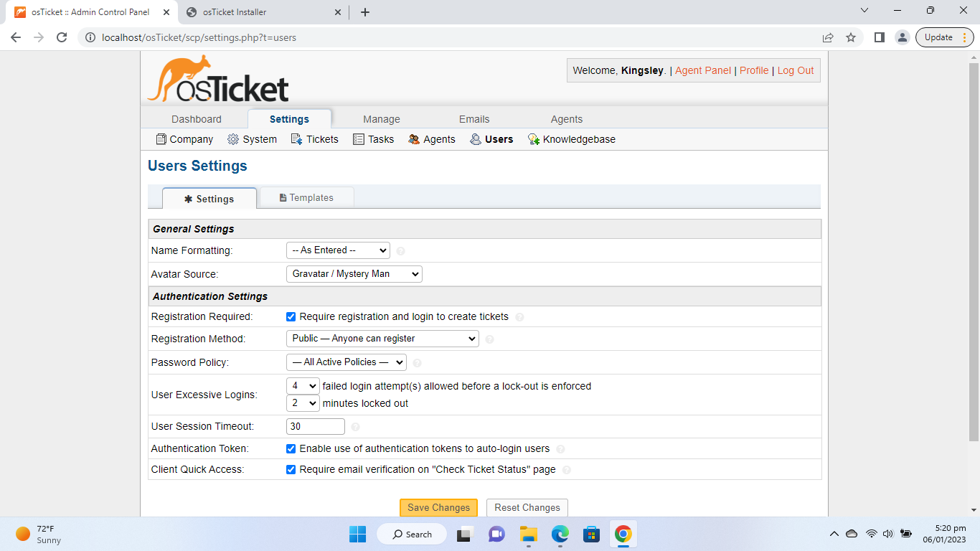The width and height of the screenshot is (980, 551).
Task: Select the Settings sub-tab with asterisk
Action: pyautogui.click(x=209, y=199)
